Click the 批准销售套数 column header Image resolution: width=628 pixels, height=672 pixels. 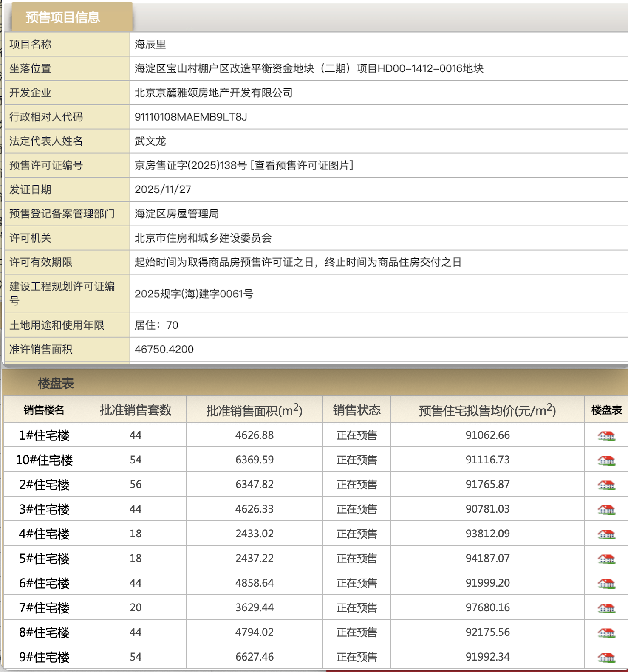click(x=136, y=410)
